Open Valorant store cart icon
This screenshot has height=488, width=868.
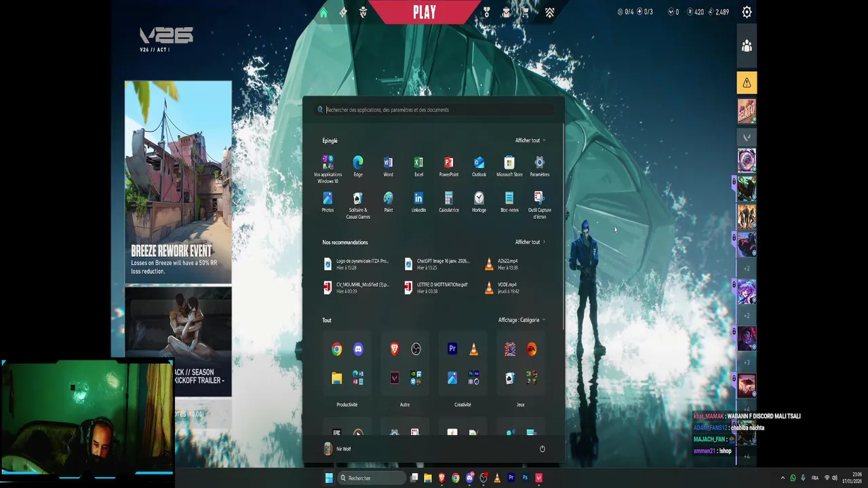pos(526,12)
